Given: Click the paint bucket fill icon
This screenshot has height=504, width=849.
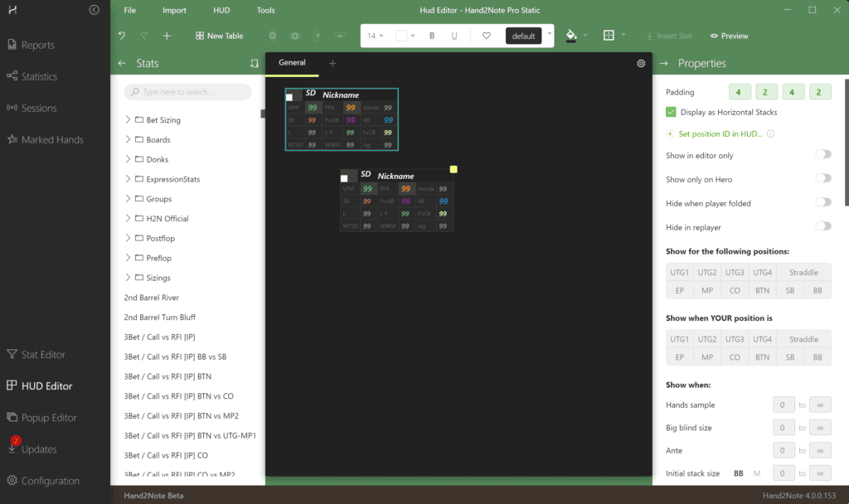Looking at the screenshot, I should click(571, 36).
